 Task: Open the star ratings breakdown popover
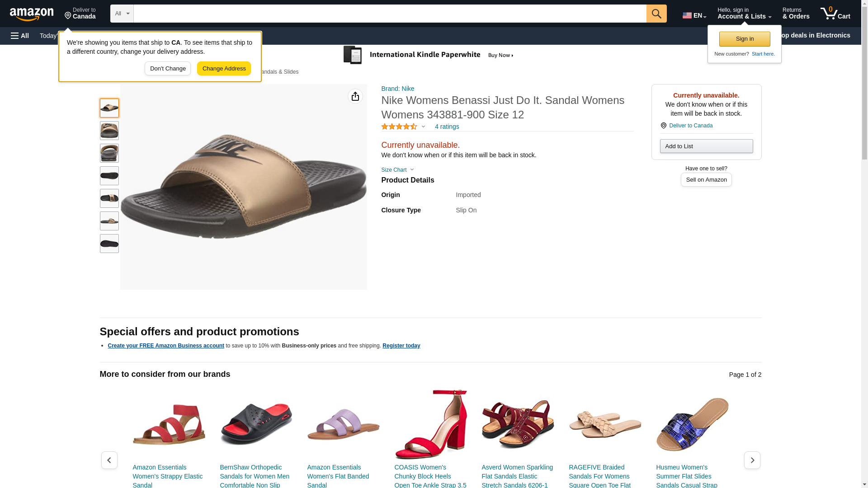pyautogui.click(x=403, y=127)
